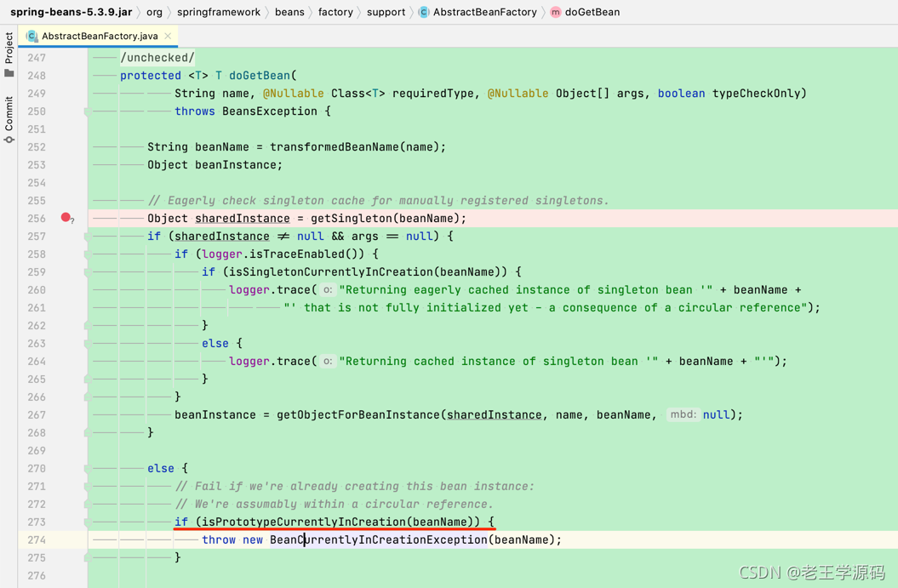This screenshot has height=588, width=898.
Task: Click BeanCurrentlyInCreationException on line 274
Action: pyautogui.click(x=379, y=539)
